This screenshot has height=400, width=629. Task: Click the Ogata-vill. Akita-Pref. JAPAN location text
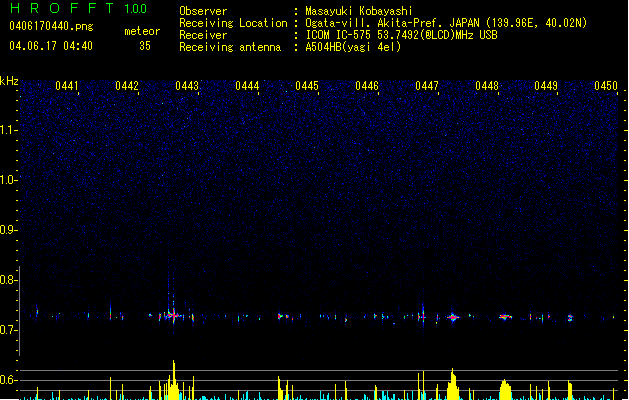(446, 23)
